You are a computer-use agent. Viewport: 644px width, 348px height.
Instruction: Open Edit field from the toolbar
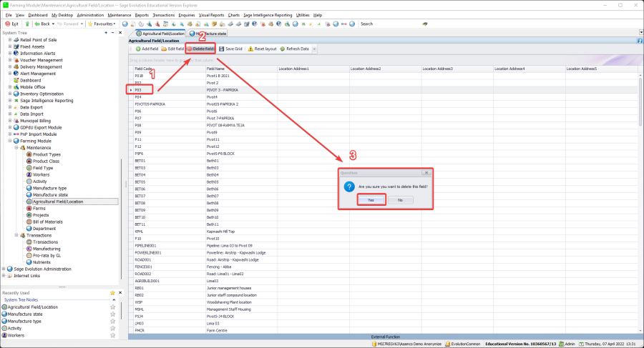click(x=172, y=49)
